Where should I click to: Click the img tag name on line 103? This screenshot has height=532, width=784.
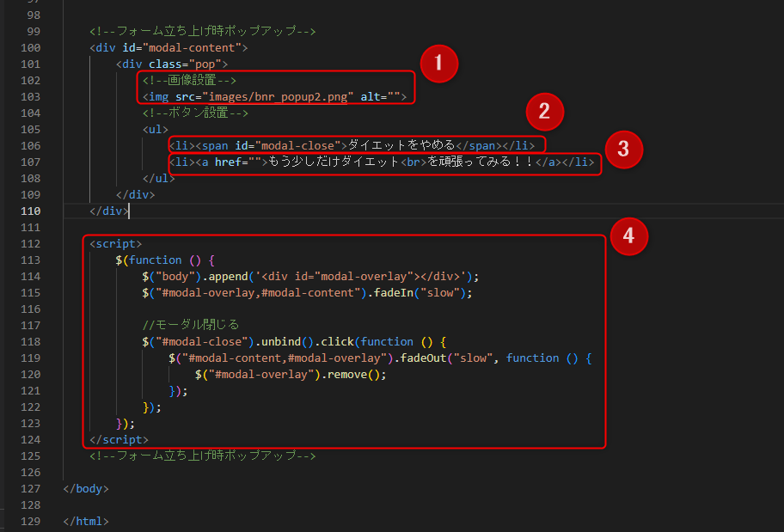(x=159, y=96)
